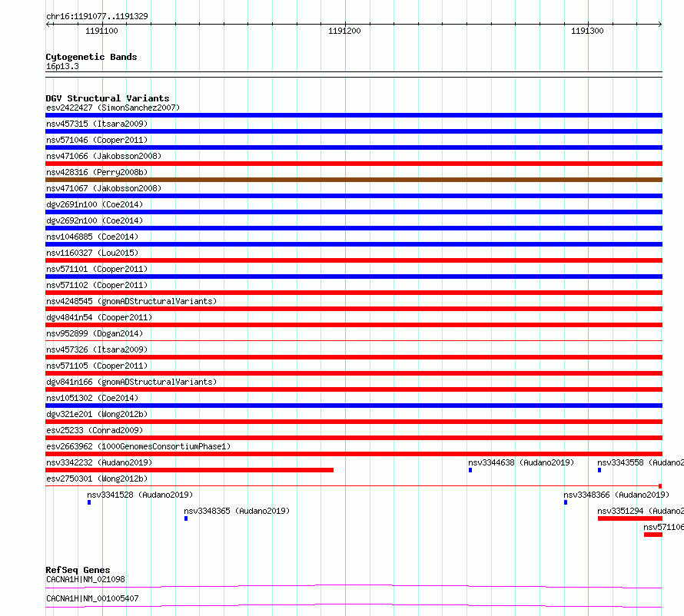Image resolution: width=684 pixels, height=616 pixels.
Task: Click the ruler's right arrow end
Action: click(660, 24)
